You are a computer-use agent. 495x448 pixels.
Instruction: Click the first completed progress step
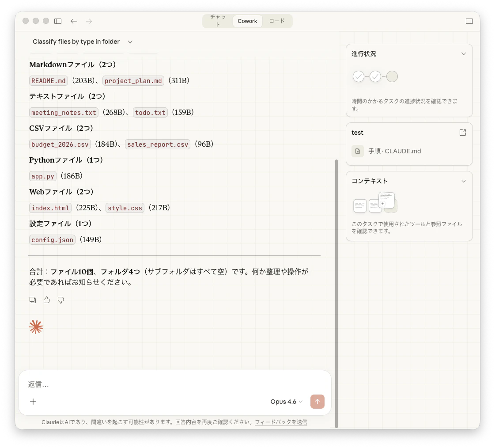coord(358,76)
